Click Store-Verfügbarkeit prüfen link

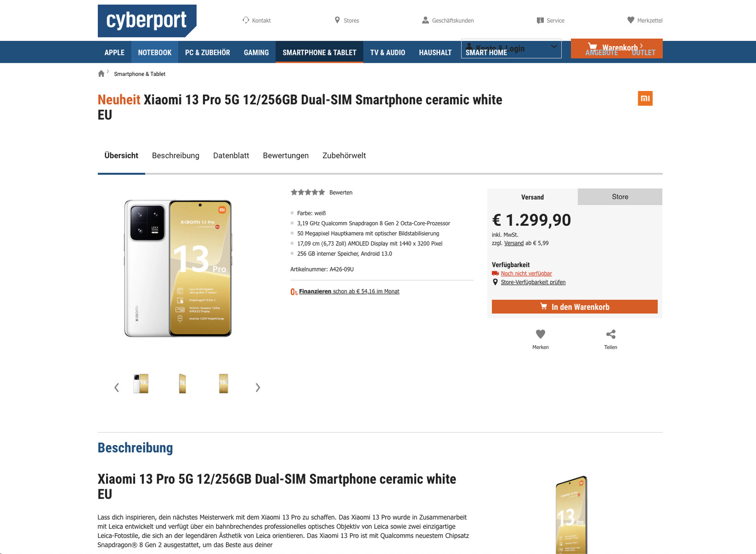click(533, 282)
